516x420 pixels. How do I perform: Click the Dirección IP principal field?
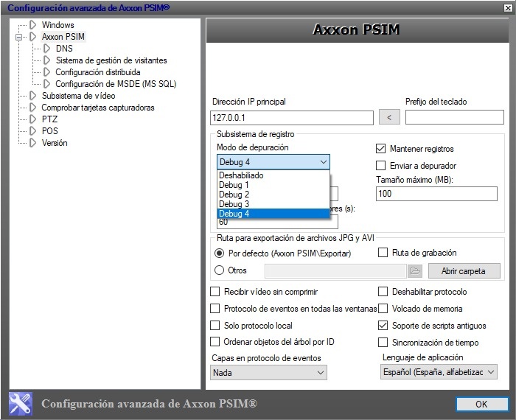292,117
